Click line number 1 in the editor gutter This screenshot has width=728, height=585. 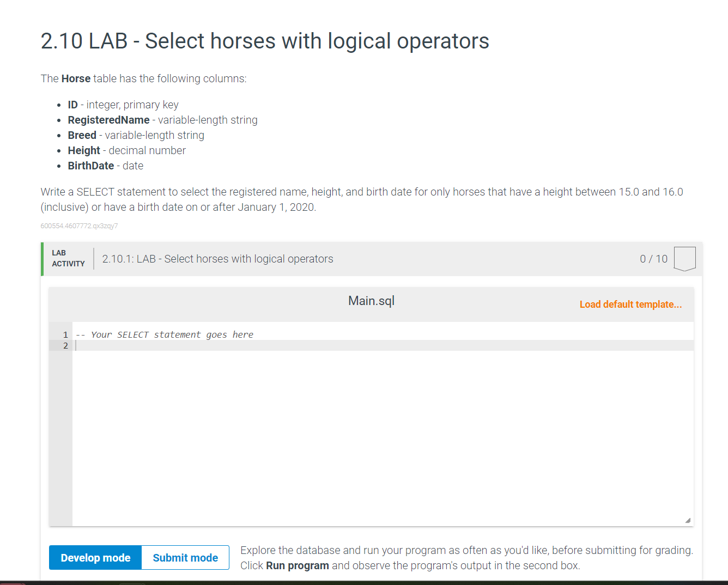pyautogui.click(x=65, y=334)
